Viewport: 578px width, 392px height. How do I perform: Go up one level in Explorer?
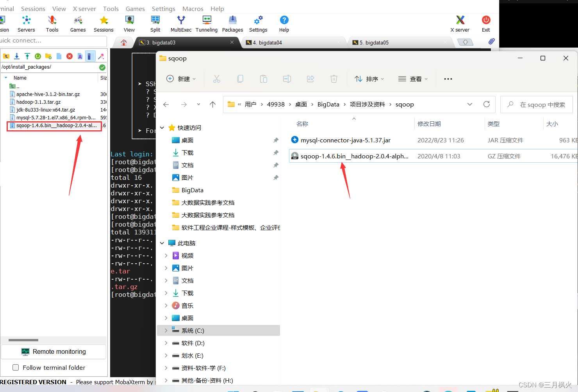(212, 104)
